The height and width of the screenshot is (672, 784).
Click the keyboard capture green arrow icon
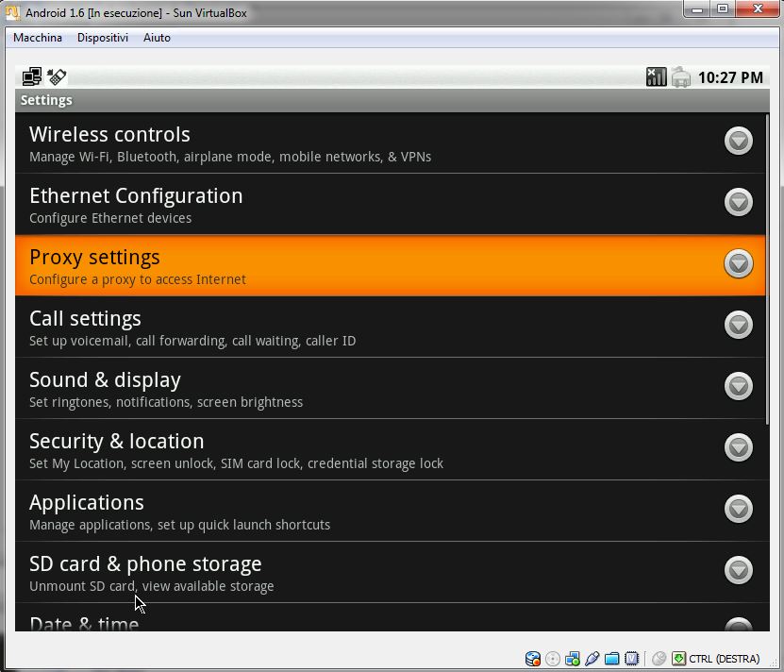click(678, 658)
